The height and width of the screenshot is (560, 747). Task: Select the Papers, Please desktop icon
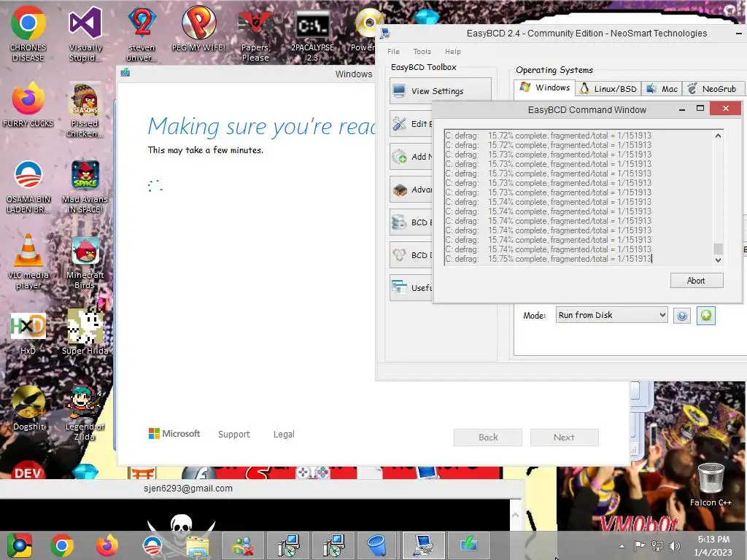coord(255,34)
